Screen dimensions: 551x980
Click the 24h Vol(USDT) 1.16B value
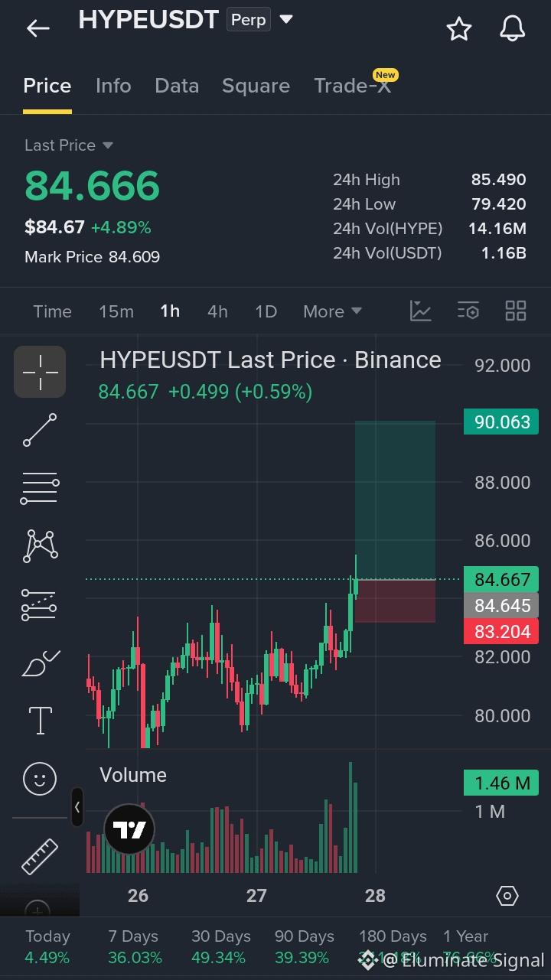pos(504,253)
